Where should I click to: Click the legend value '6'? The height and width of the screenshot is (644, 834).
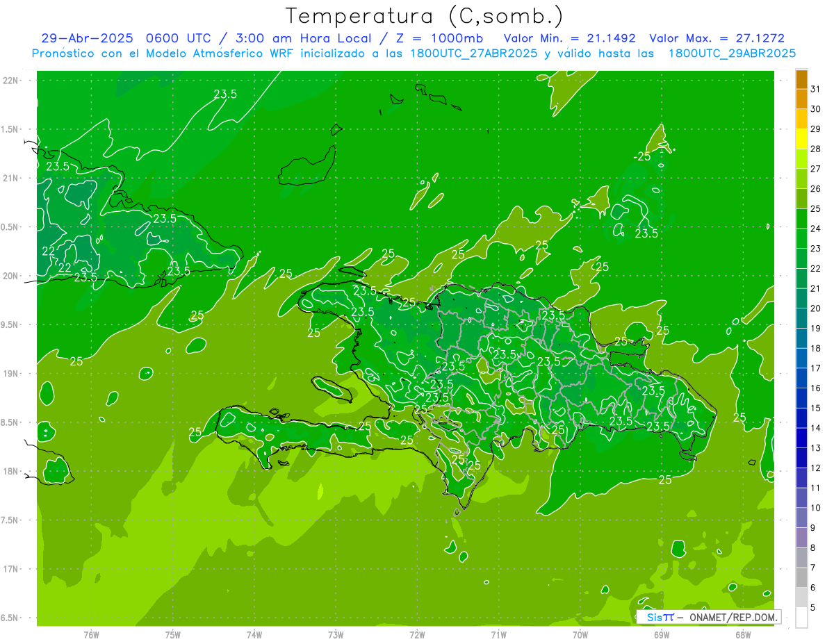tap(812, 588)
